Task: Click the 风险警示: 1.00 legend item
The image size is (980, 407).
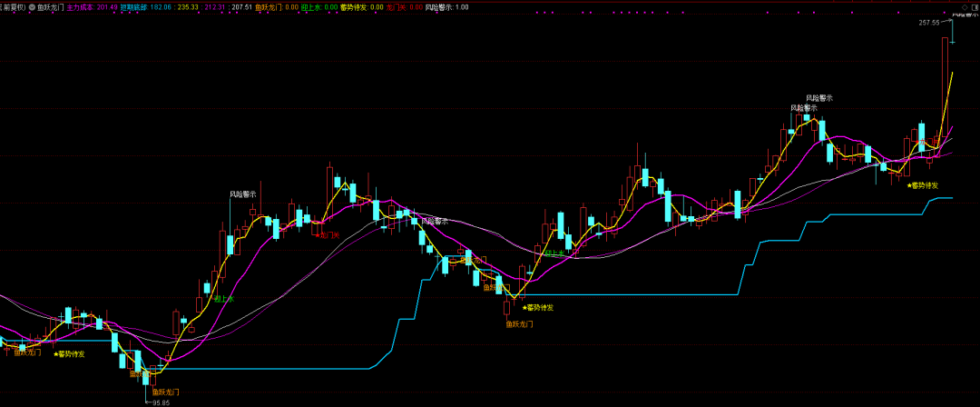Action: tap(447, 6)
